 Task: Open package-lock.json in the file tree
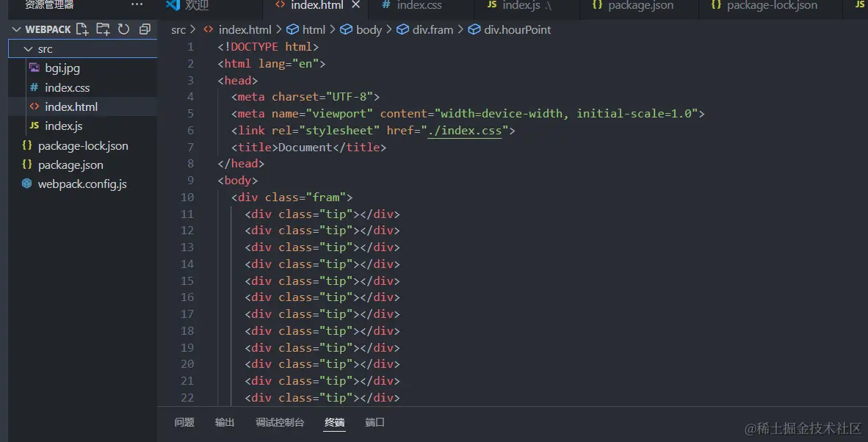tap(82, 146)
